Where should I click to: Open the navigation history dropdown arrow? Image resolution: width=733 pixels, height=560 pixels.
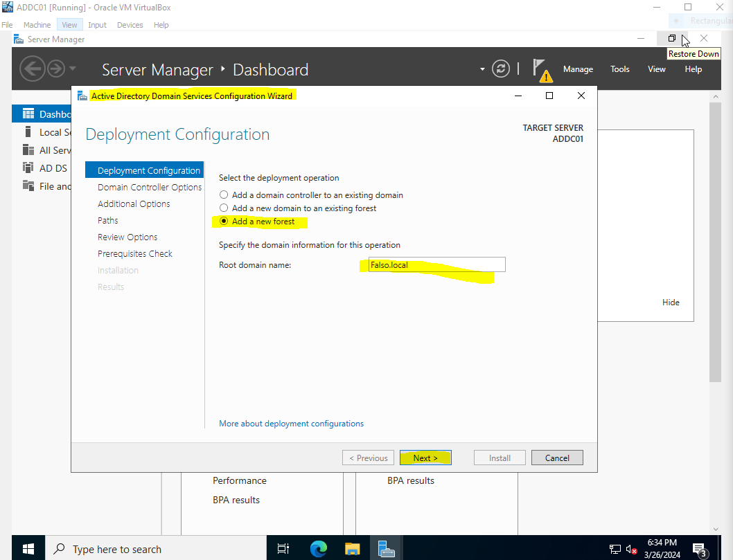click(x=73, y=69)
